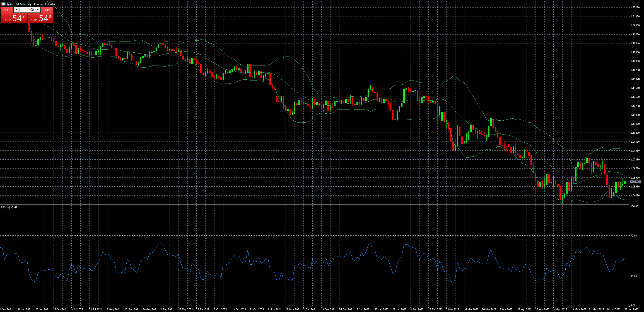Click the 1.04190 label on price scale
This screenshot has height=312, width=644.
coord(635,196)
